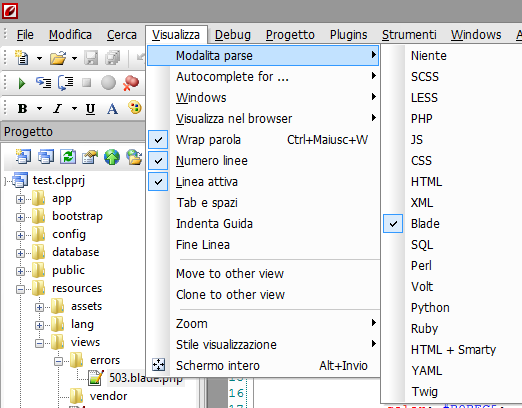Expand the app folder node
Screen dimensions: 522x408
(20, 199)
